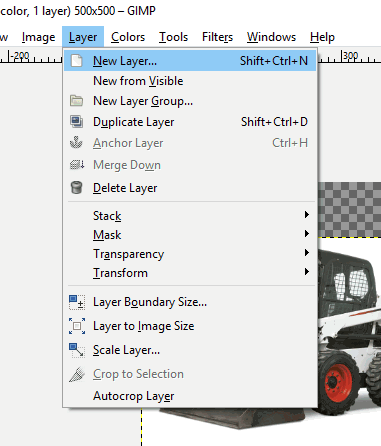Choose Merge Down entry
The width and height of the screenshot is (381, 446).
tap(190, 165)
